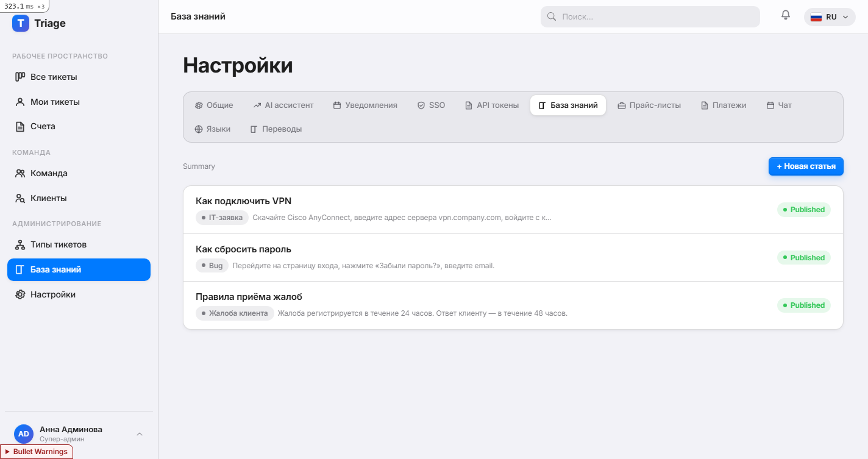This screenshot has height=459, width=868.
Task: Click the gear icon next to sidebar Настройки
Action: tap(20, 294)
